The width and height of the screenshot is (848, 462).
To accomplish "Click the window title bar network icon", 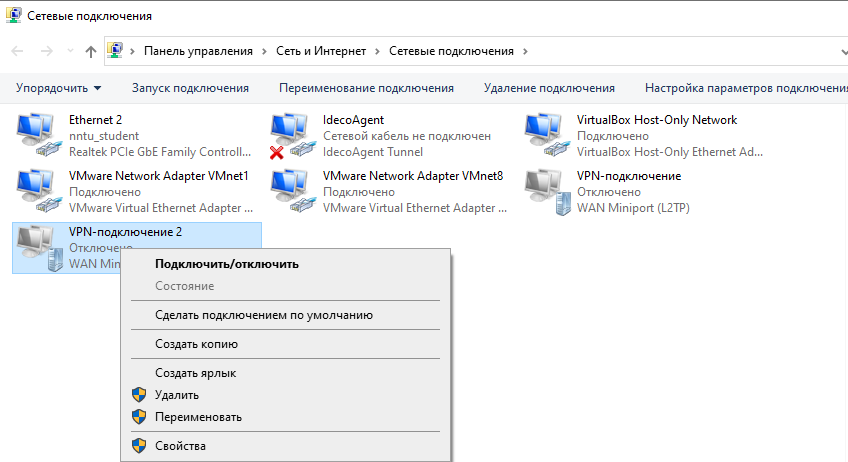I will (13, 15).
